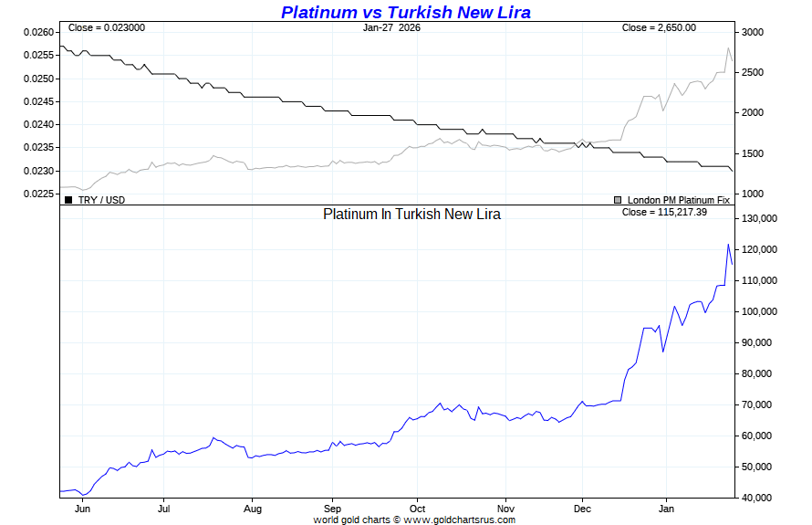Click the Platinum In Turkish New Lira subtitle
The height and width of the screenshot is (525, 812).
(411, 214)
